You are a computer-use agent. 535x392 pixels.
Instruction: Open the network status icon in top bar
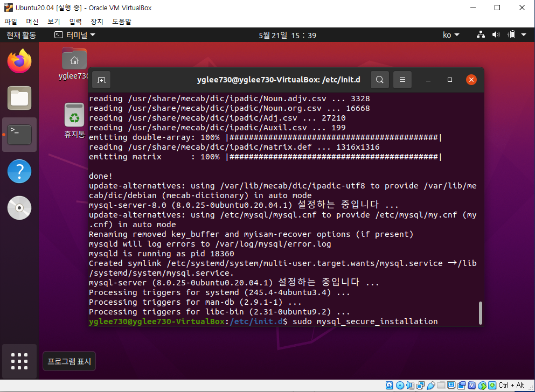(x=481, y=34)
